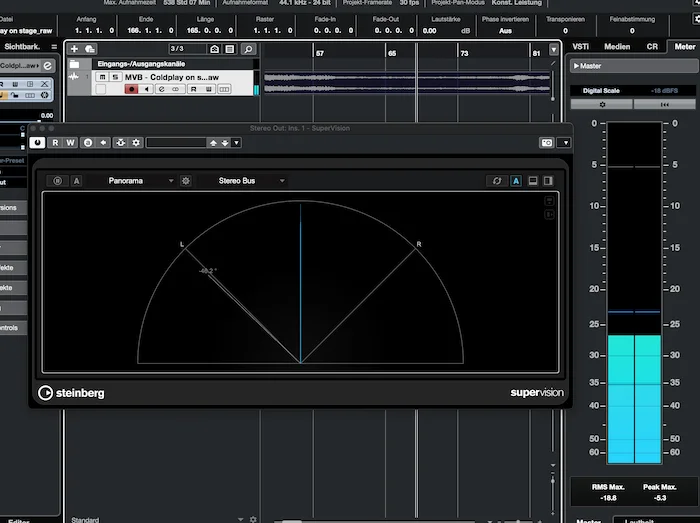Open plugin functions menu dropdown arrow
This screenshot has width=700, height=523.
pyautogui.click(x=566, y=143)
